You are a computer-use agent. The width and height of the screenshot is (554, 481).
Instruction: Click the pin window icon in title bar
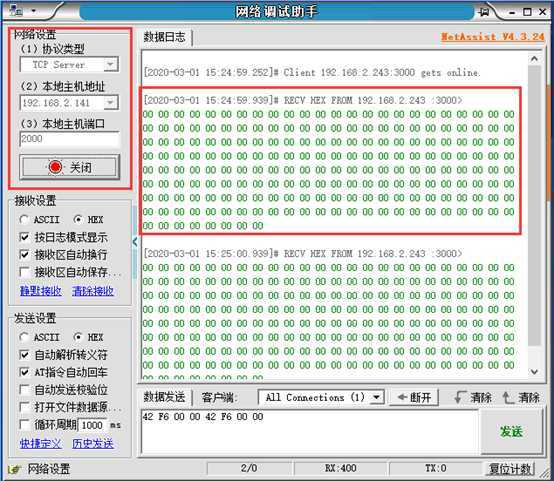pyautogui.click(x=484, y=12)
